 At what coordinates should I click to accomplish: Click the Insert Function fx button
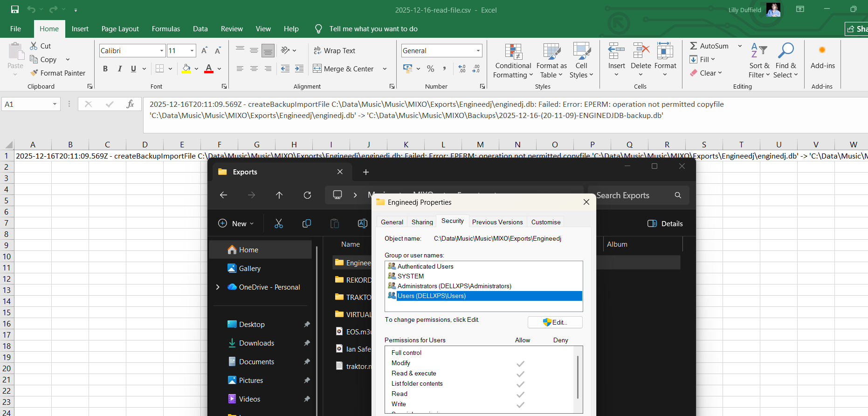(130, 104)
